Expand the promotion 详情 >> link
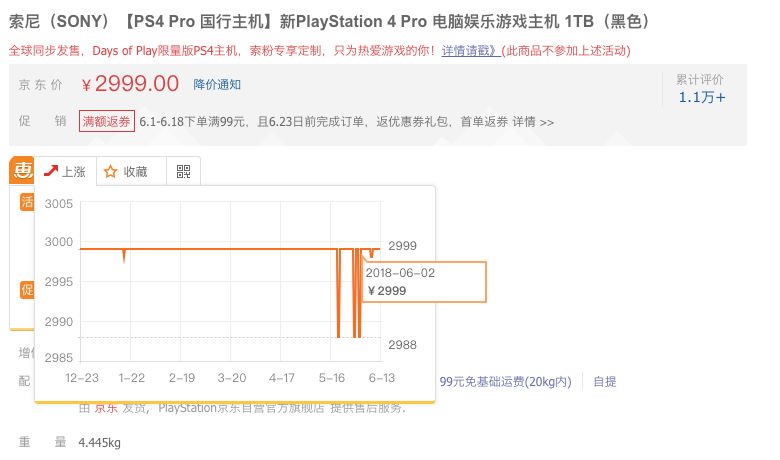Screen dimensions: 780x460 533,122
